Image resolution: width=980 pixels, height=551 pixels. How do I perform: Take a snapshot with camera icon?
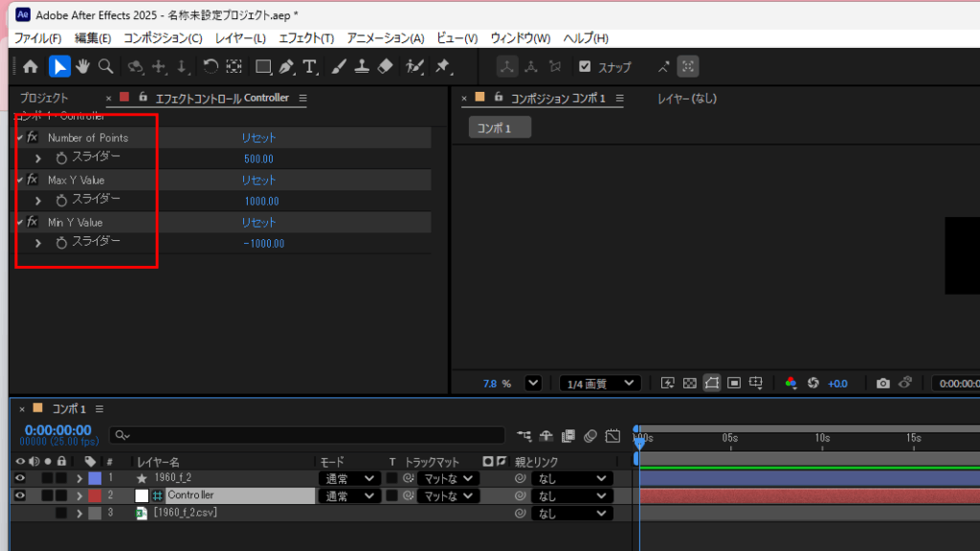(882, 384)
